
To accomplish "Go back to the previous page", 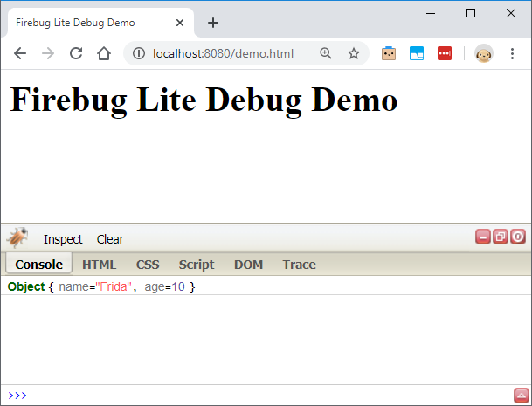I will [x=20, y=53].
